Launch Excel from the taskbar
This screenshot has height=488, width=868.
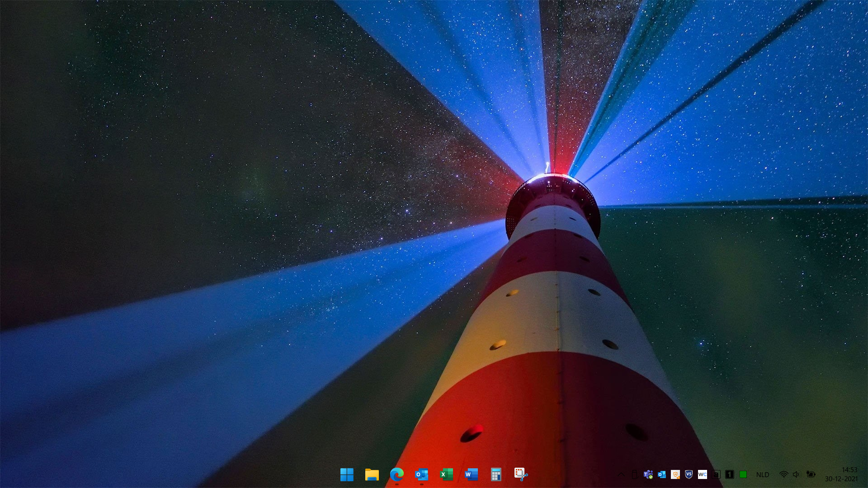[446, 474]
